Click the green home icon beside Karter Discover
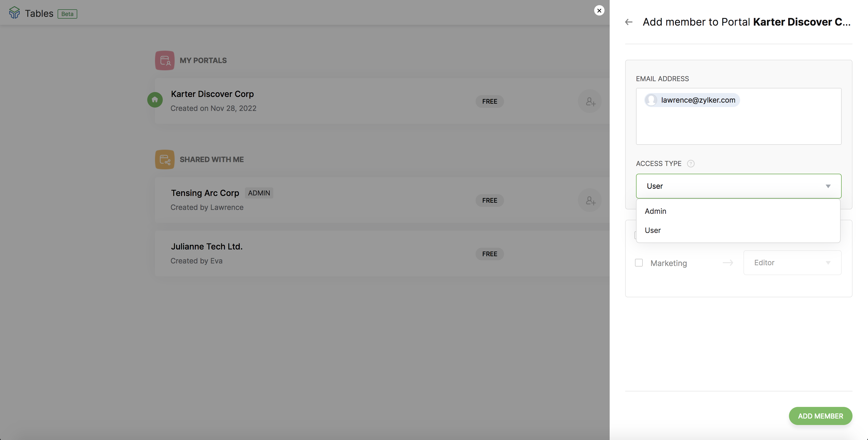This screenshot has width=868, height=440. tap(155, 100)
